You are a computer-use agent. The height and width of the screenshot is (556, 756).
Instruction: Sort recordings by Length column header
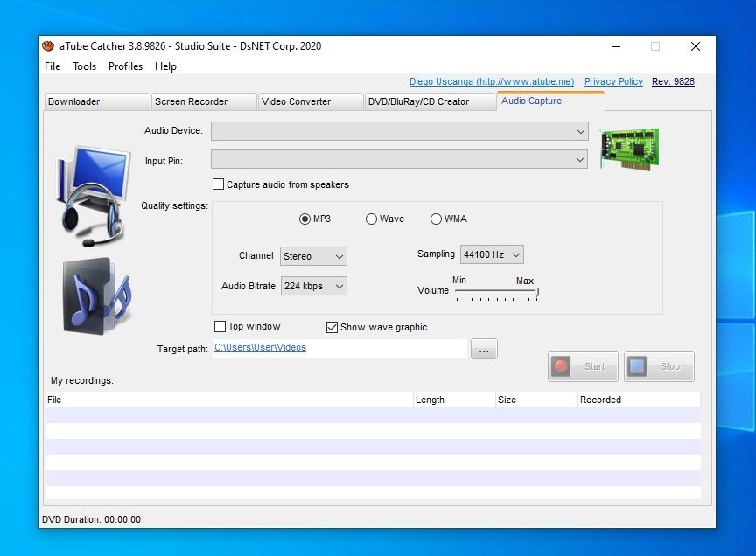point(455,400)
